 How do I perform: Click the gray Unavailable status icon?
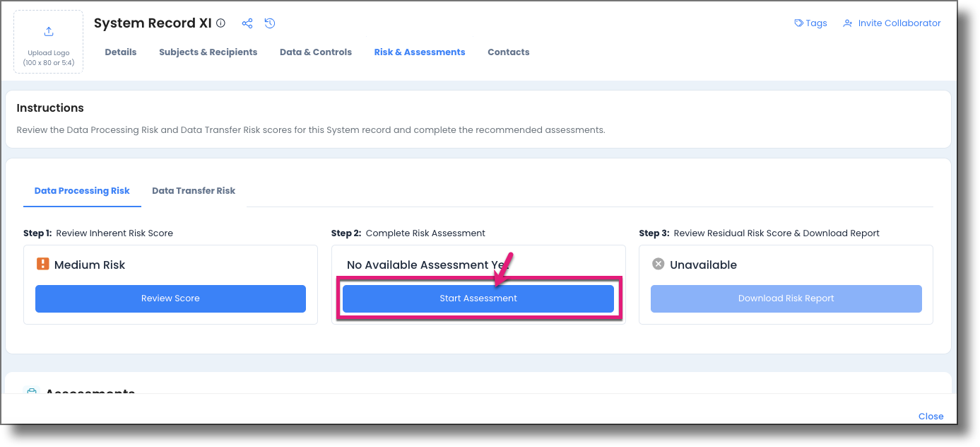658,264
